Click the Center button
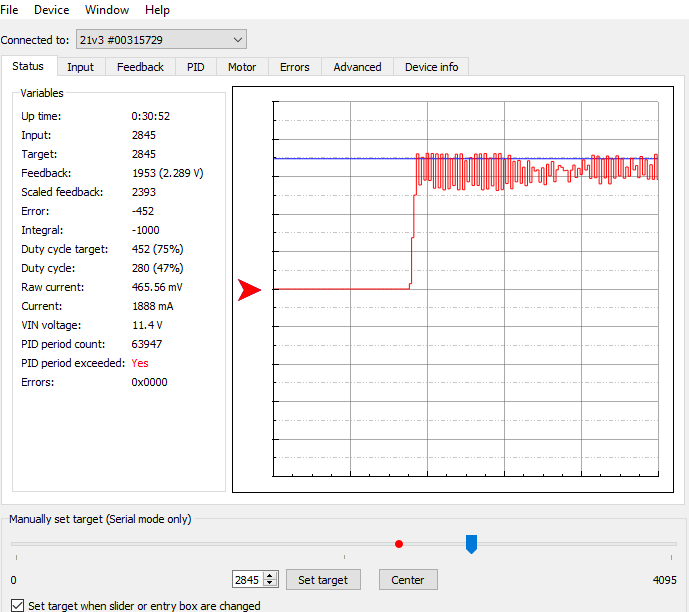The height and width of the screenshot is (612, 689). click(408, 580)
